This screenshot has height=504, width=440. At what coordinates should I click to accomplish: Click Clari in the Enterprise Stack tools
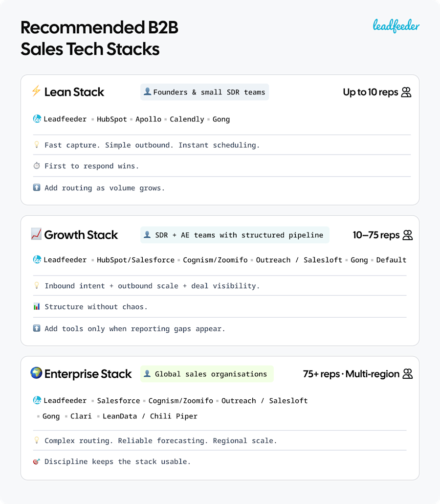(81, 416)
